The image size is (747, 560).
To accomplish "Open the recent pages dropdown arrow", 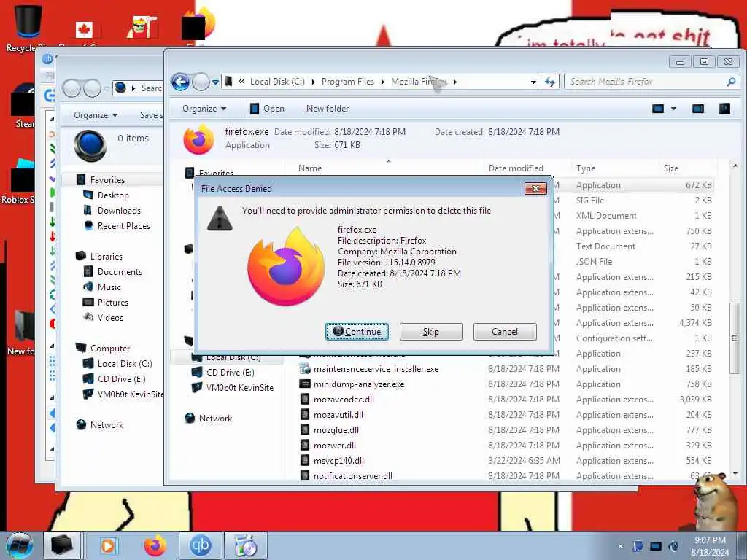I will tap(215, 82).
